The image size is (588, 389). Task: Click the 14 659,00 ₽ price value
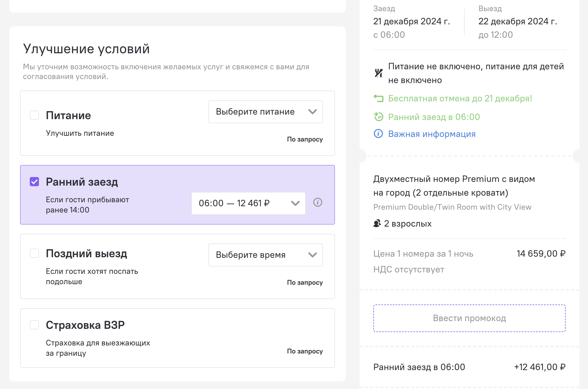pyautogui.click(x=541, y=254)
